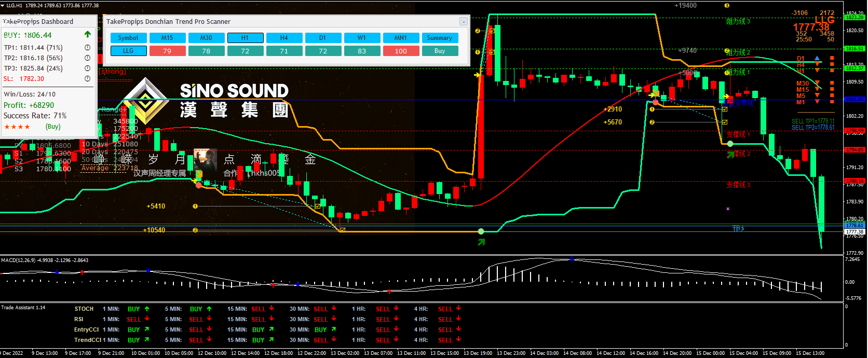Click the STOCH 1 MIN buy arrow
The width and height of the screenshot is (868, 358).
click(x=147, y=309)
